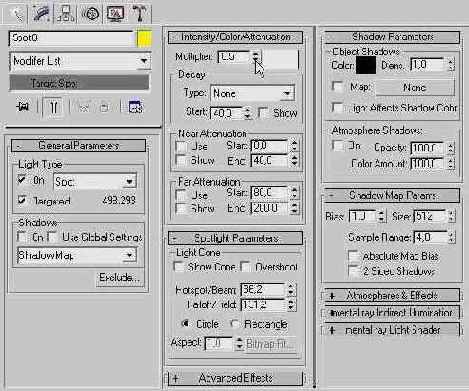Switch to the Hierarchy panel tab

[x=65, y=14]
